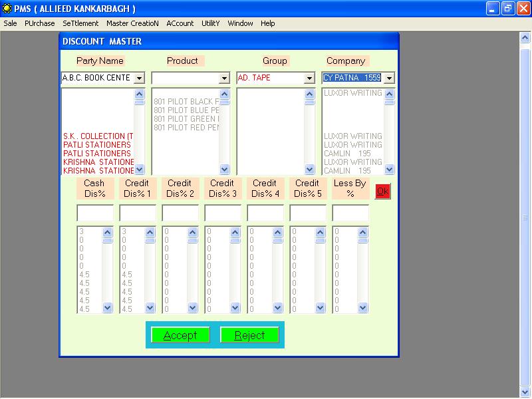The height and width of the screenshot is (399, 532).
Task: Open the Party Name dropdown
Action: 139,78
